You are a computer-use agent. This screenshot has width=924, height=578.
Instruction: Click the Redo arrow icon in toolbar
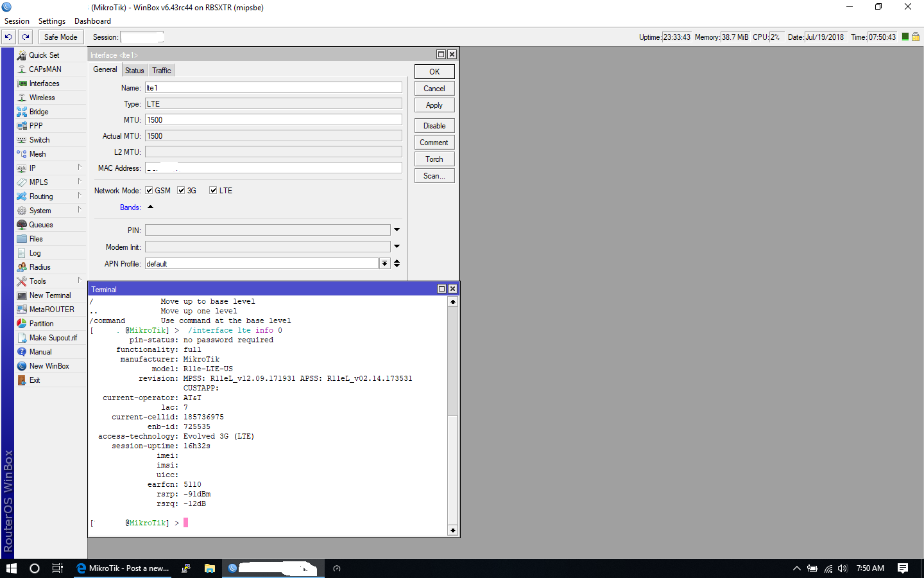tap(26, 37)
